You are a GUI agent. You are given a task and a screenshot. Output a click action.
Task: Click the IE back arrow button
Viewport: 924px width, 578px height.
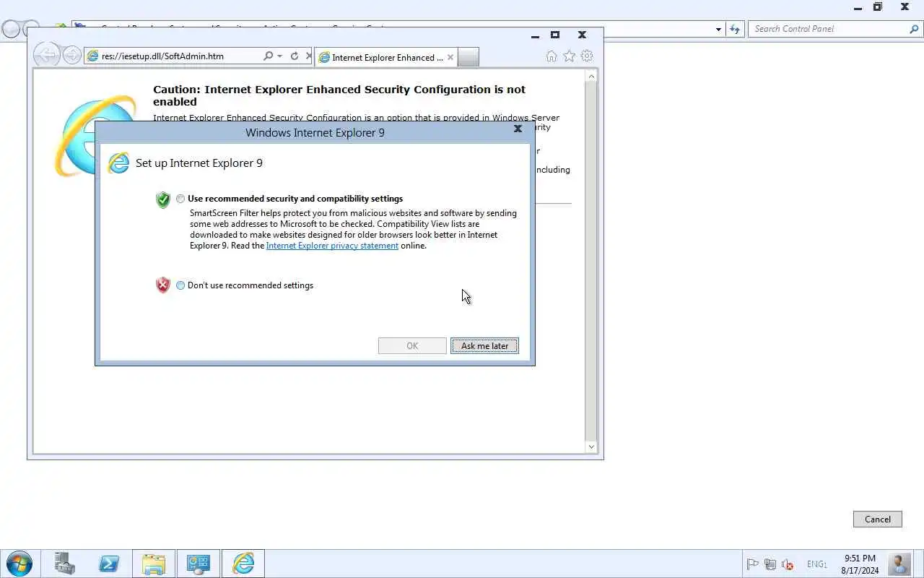click(46, 55)
